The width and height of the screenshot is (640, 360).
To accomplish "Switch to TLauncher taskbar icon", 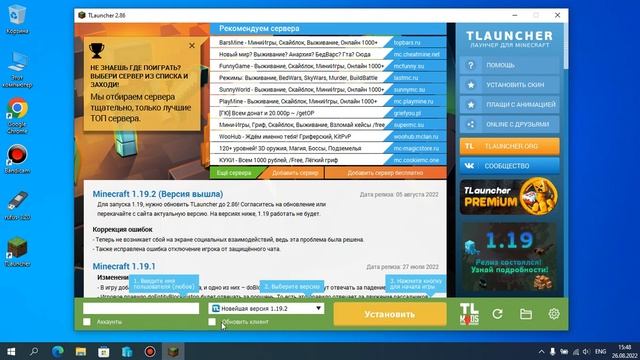I will click(x=173, y=351).
